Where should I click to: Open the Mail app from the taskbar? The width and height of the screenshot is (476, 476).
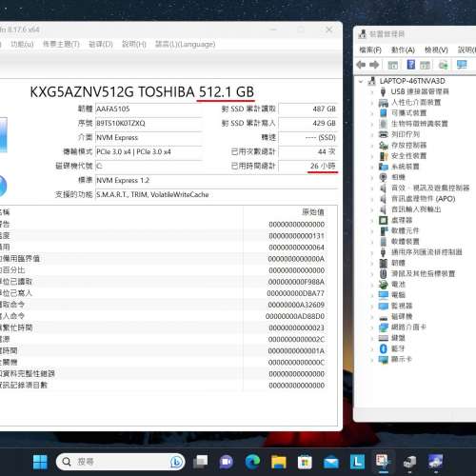click(x=331, y=463)
